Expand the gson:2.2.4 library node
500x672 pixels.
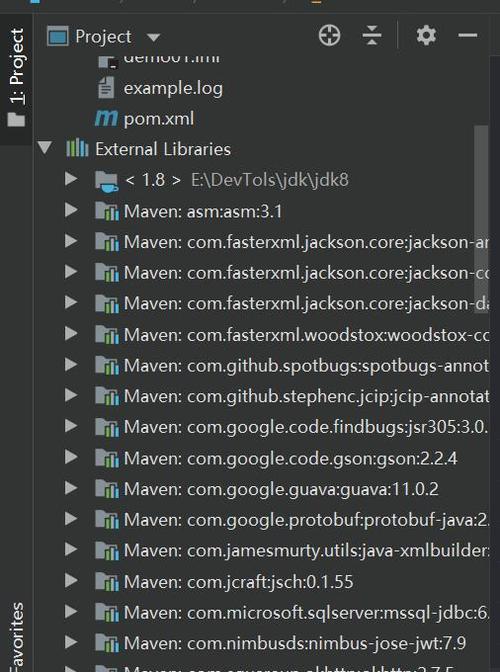click(x=71, y=457)
